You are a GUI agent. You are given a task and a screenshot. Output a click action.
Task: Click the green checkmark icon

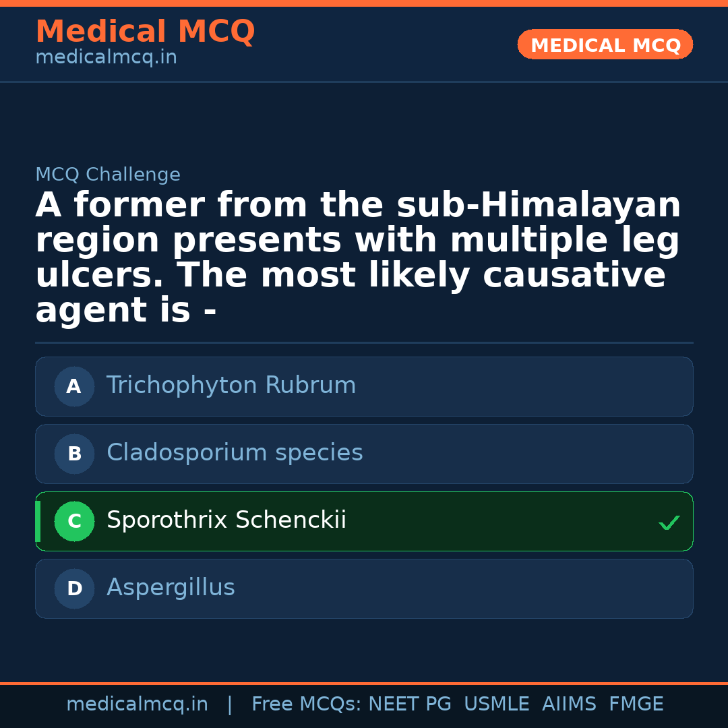pyautogui.click(x=669, y=522)
